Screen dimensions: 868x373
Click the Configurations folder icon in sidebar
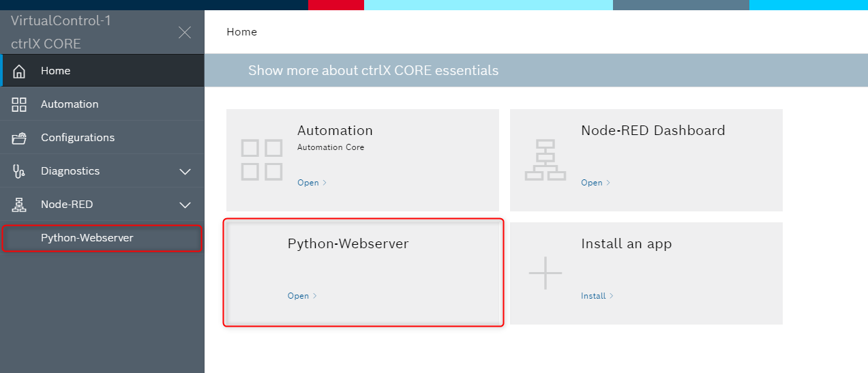coord(19,138)
